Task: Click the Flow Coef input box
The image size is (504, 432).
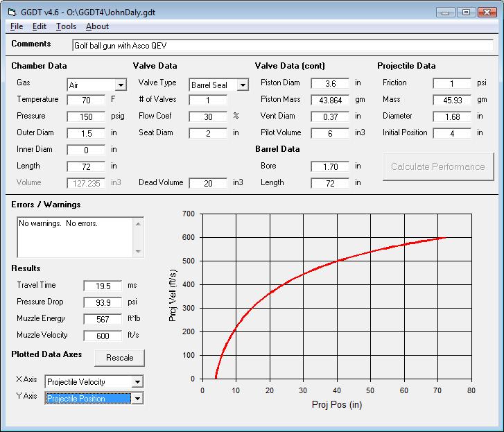Action: point(208,116)
